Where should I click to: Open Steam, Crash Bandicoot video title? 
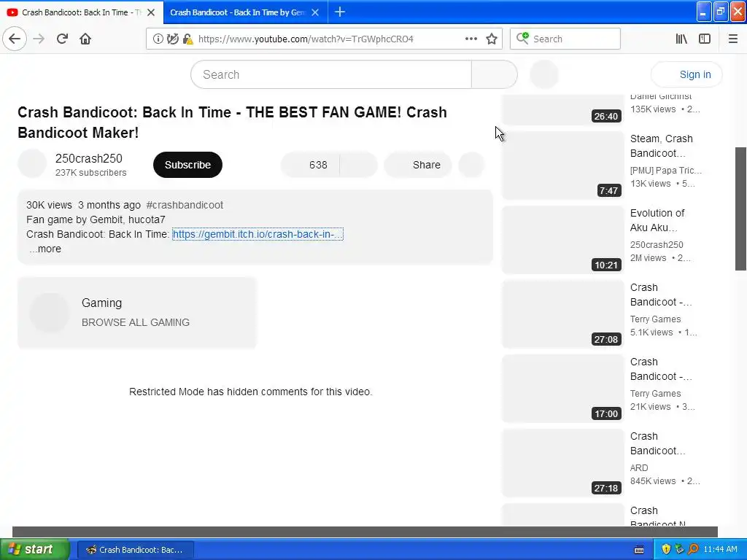[x=661, y=146]
